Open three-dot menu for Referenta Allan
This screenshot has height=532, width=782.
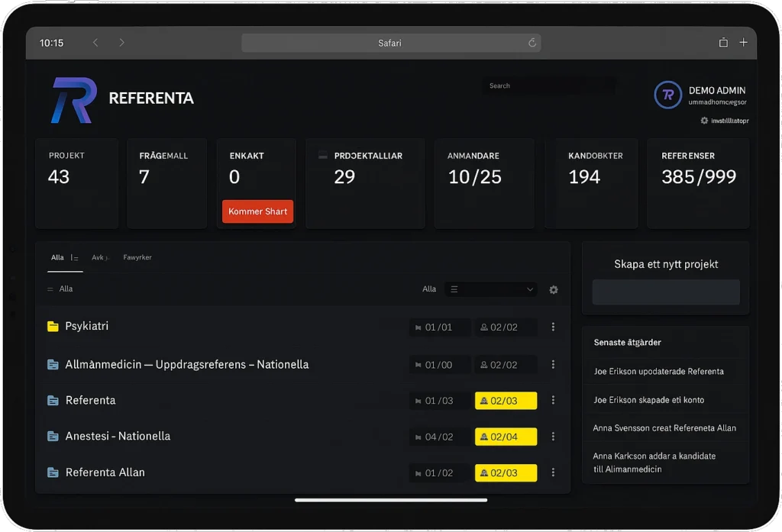[554, 472]
